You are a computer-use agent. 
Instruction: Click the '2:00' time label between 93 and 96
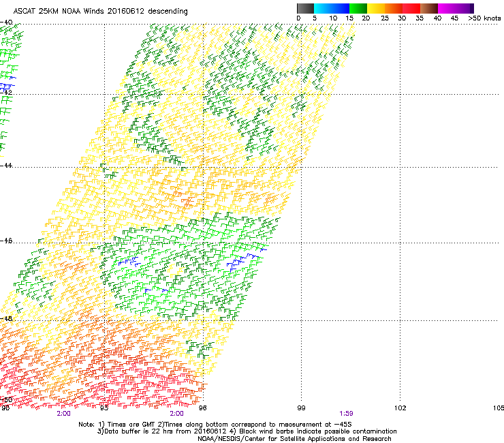click(176, 414)
